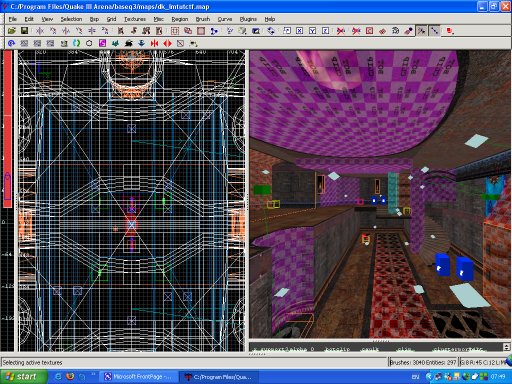This screenshot has width=512, height=384.
Task: Click the X-axis flip toolbar icon
Action: (40, 31)
